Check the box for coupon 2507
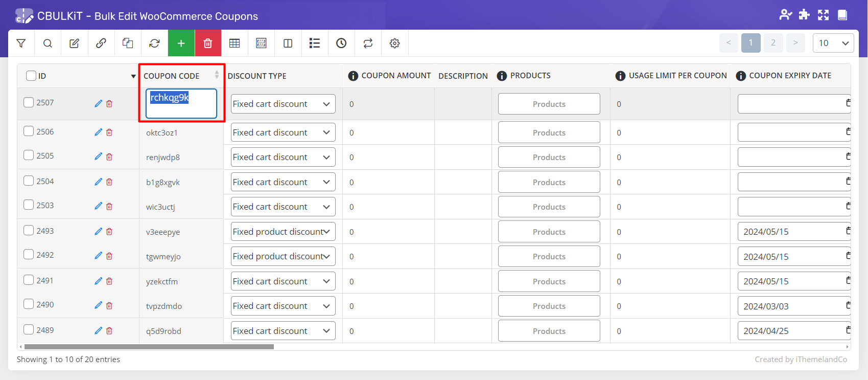This screenshot has width=868, height=380. [x=29, y=102]
